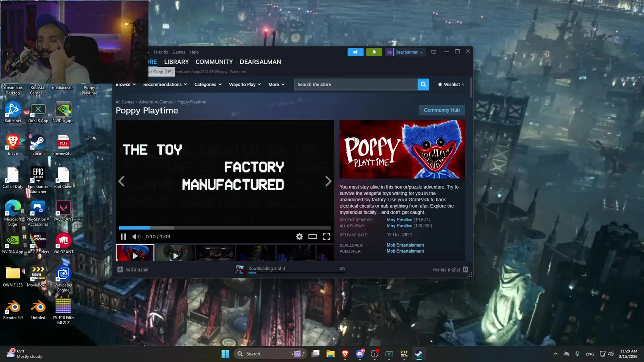The height and width of the screenshot is (362, 644).
Task: Click the Steam store page scrollbar
Action: [x=470, y=88]
